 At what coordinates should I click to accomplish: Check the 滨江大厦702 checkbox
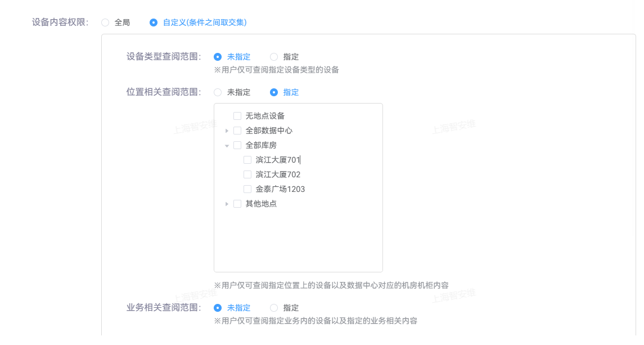247,174
